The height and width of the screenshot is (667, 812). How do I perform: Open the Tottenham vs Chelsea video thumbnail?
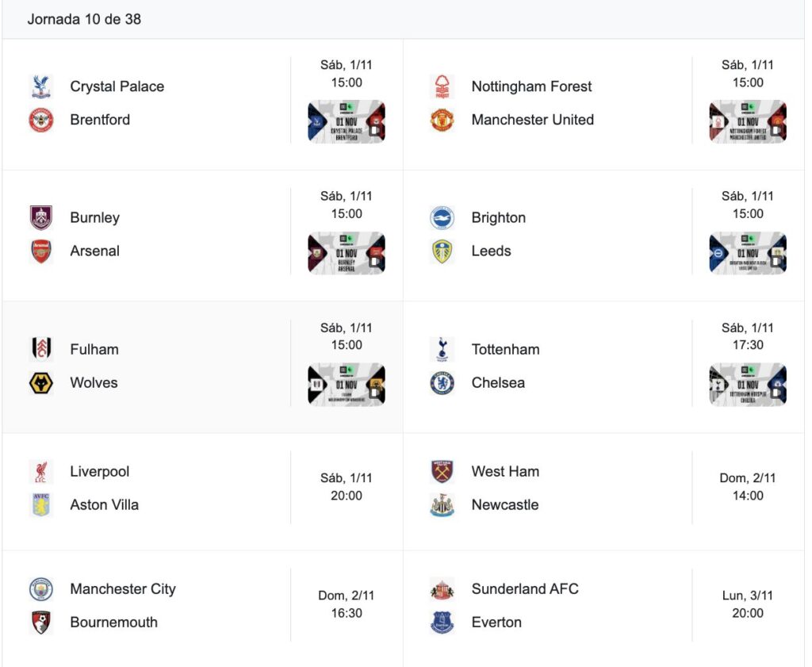(748, 385)
